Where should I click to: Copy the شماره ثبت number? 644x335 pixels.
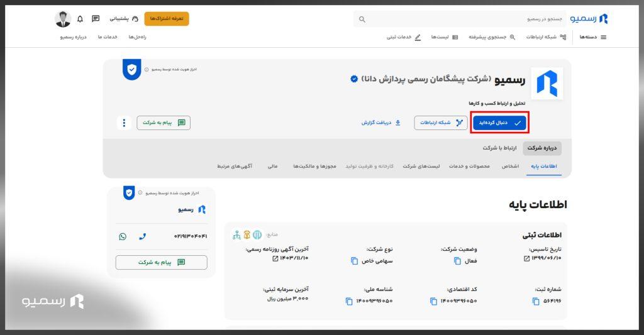[536, 301]
